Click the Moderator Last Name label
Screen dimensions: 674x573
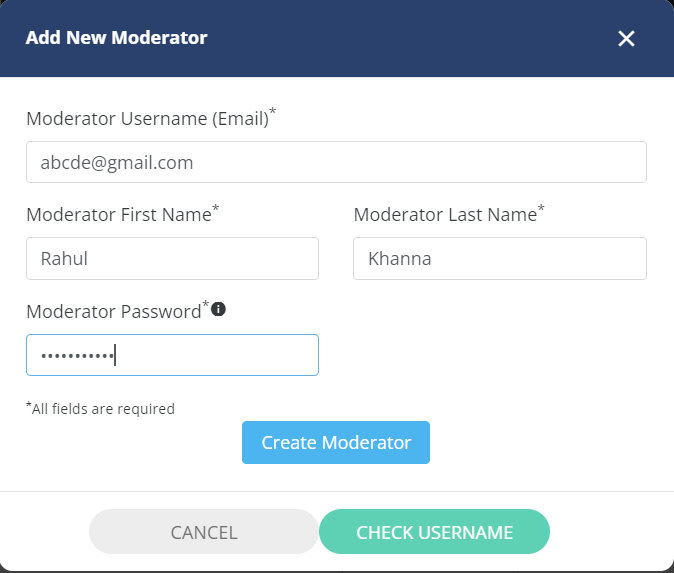pos(445,214)
